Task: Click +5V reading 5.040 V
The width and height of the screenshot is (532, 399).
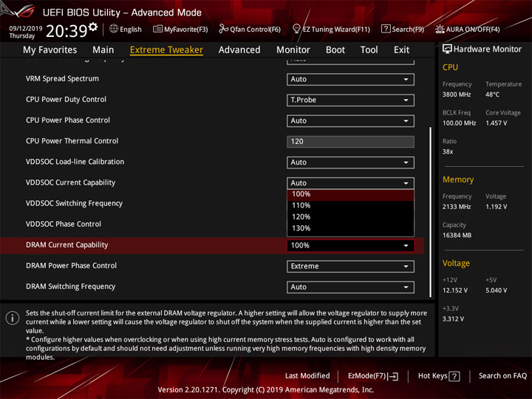Action: click(496, 291)
